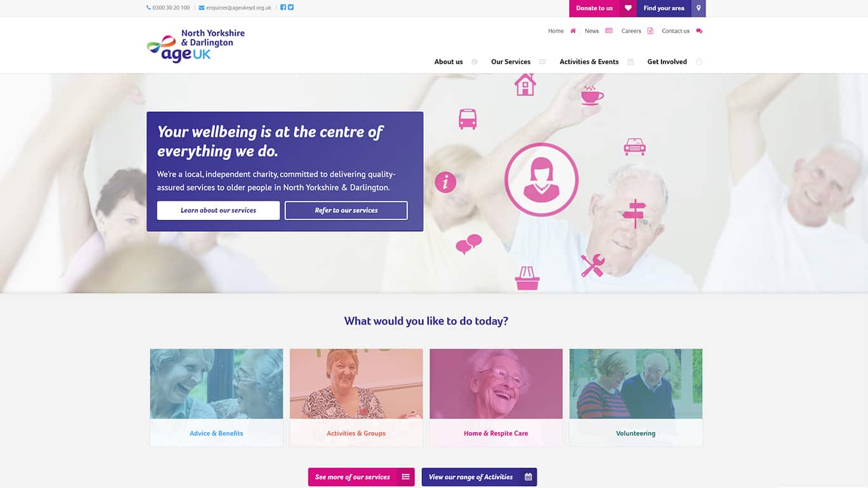Open the Get Involved menu

pos(675,62)
